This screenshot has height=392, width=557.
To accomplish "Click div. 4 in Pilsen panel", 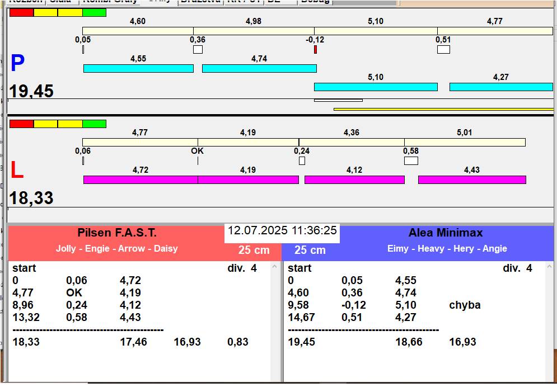I will [x=242, y=268].
